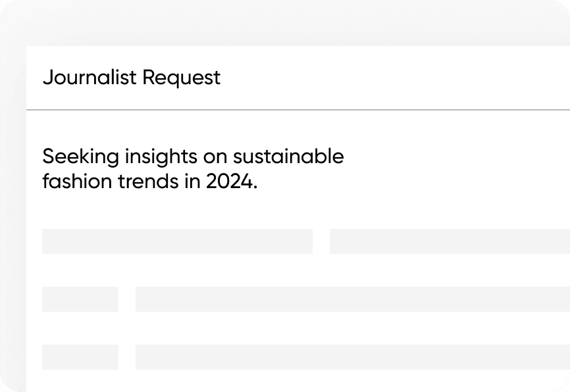Select the "fashion trends in 2024." text line
Image resolution: width=570 pixels, height=392 pixels.
tap(149, 181)
